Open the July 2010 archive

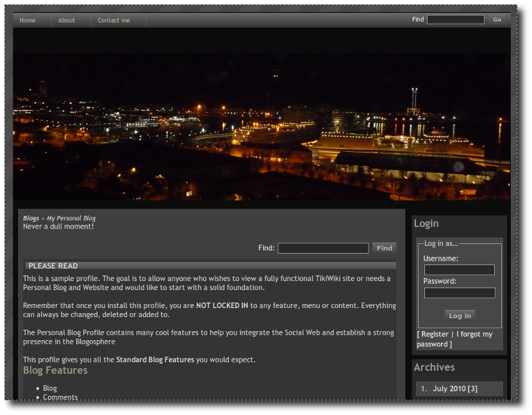coord(455,389)
